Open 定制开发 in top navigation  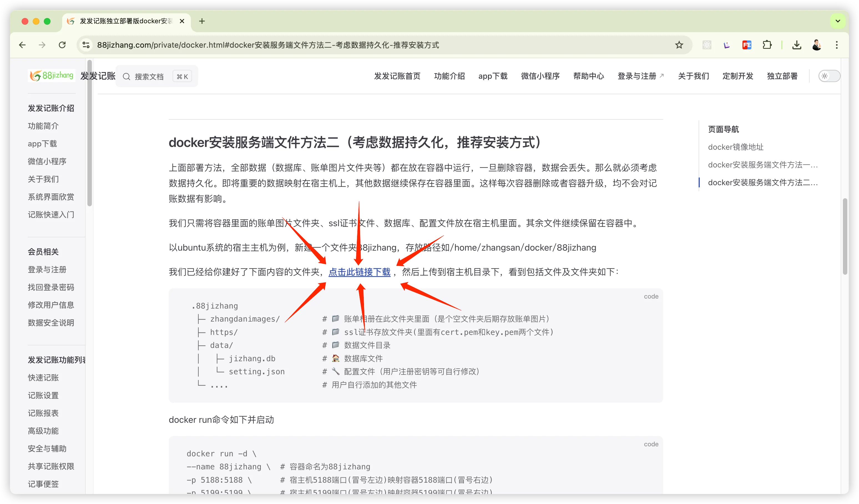pyautogui.click(x=738, y=76)
